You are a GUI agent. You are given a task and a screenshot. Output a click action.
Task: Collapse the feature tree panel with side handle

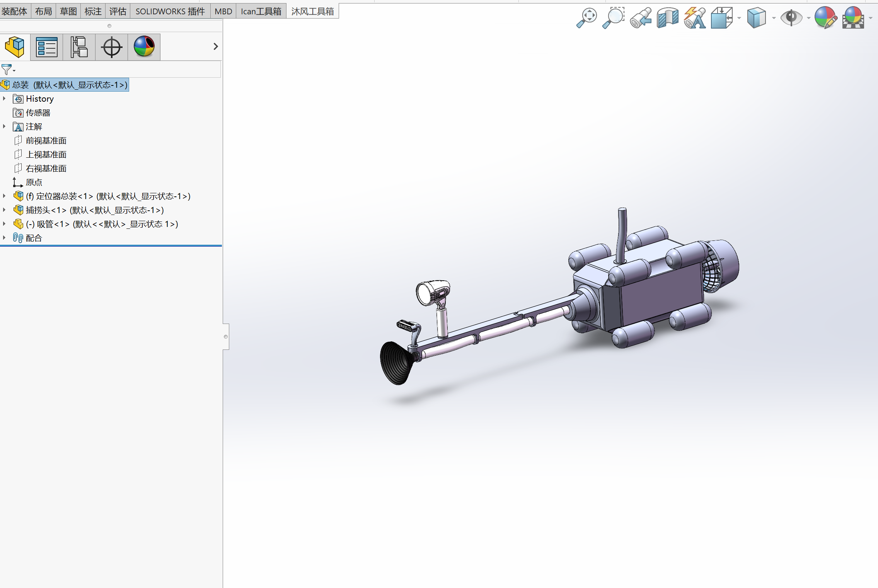click(226, 337)
